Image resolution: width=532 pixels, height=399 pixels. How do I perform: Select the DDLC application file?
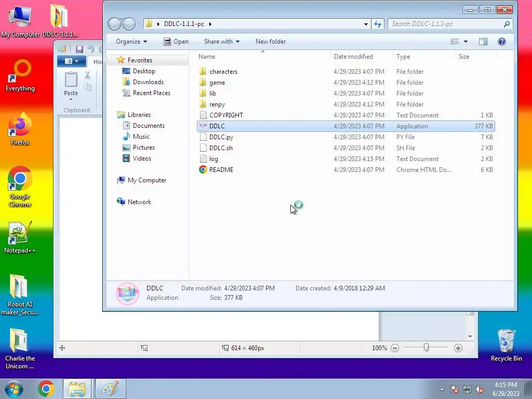coord(345,126)
